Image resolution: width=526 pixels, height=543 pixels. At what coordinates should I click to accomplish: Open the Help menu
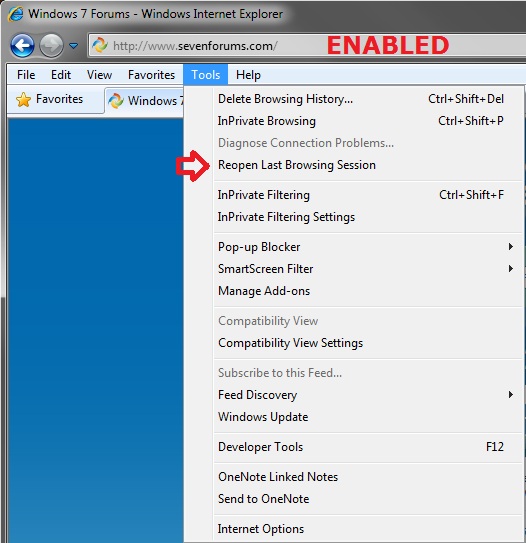click(248, 75)
